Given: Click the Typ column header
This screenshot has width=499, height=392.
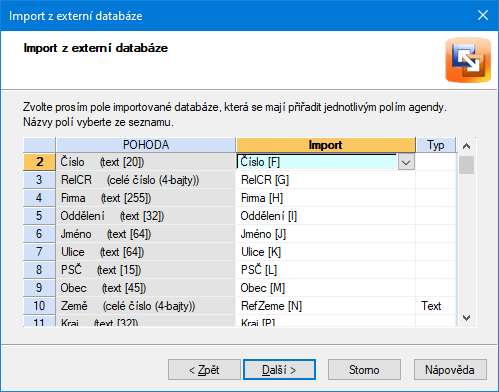Looking at the screenshot, I should coord(436,145).
